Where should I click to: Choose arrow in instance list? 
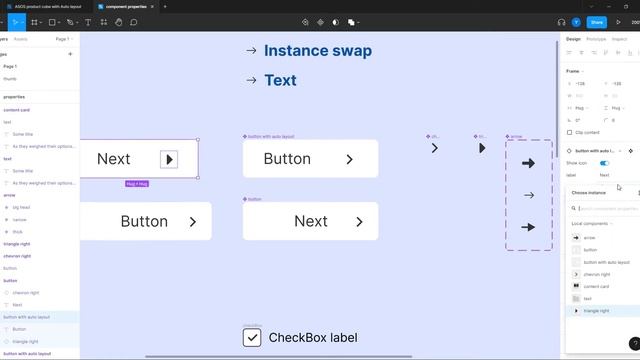(604, 238)
